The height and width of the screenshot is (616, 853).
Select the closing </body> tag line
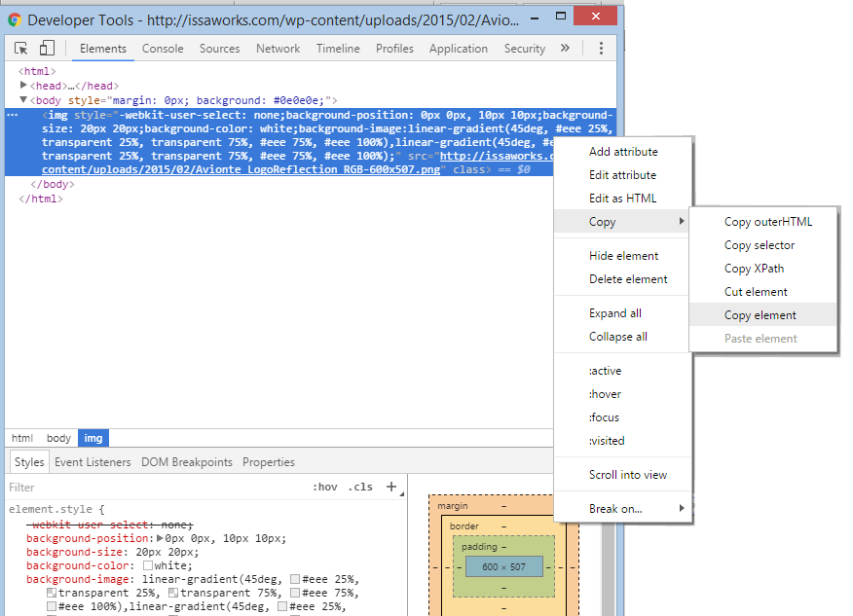(53, 184)
